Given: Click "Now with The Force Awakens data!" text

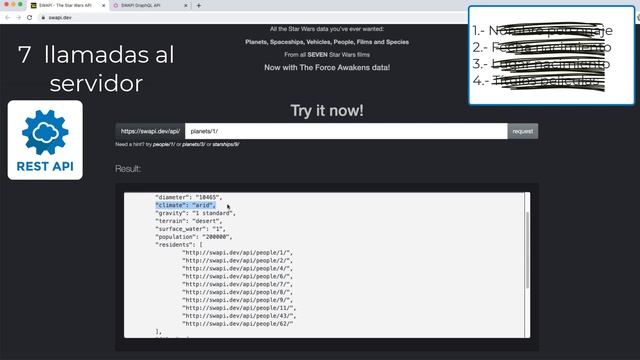Looking at the screenshot, I should pyautogui.click(x=327, y=68).
